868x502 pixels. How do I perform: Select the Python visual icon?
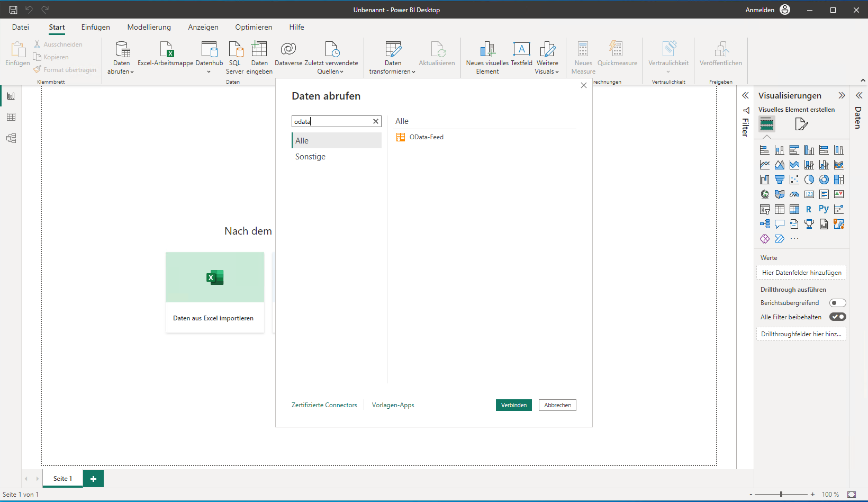(824, 209)
